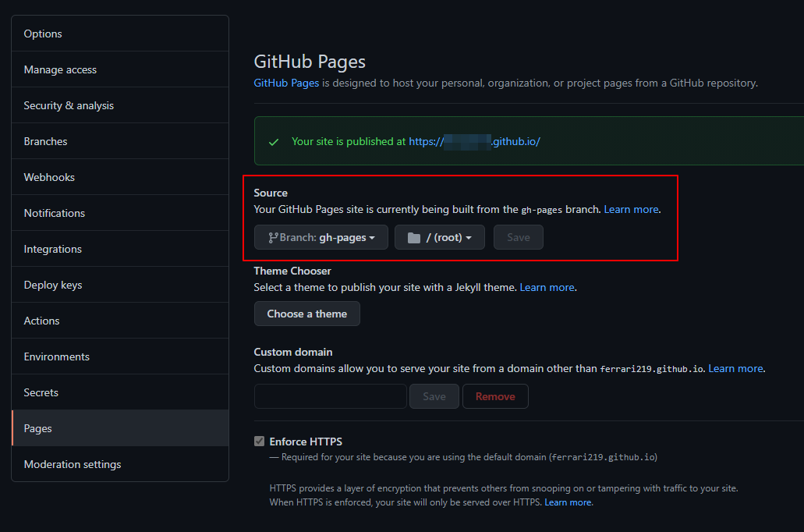Select Actions in the sidebar
The height and width of the screenshot is (532, 804).
click(x=120, y=321)
